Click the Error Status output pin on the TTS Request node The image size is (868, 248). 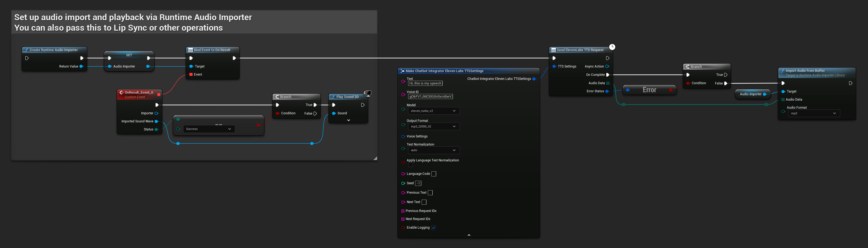608,91
